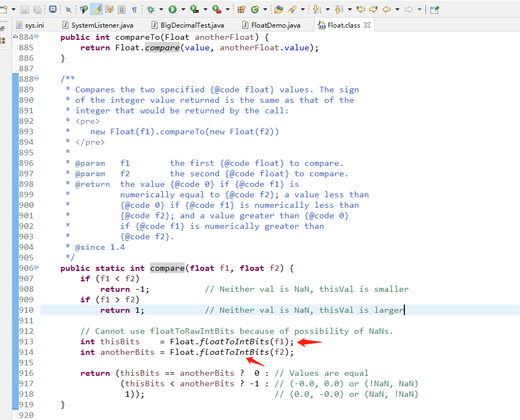
Task: Click '@return' tag on line 898
Action: (92, 184)
